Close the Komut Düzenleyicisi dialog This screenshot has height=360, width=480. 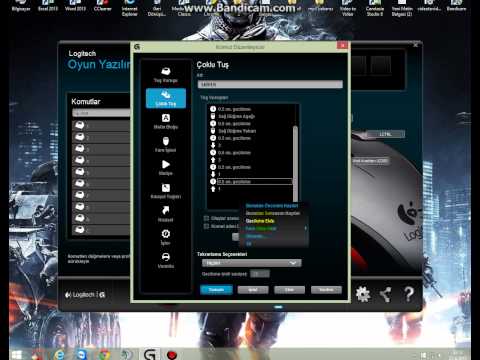[x=342, y=45]
